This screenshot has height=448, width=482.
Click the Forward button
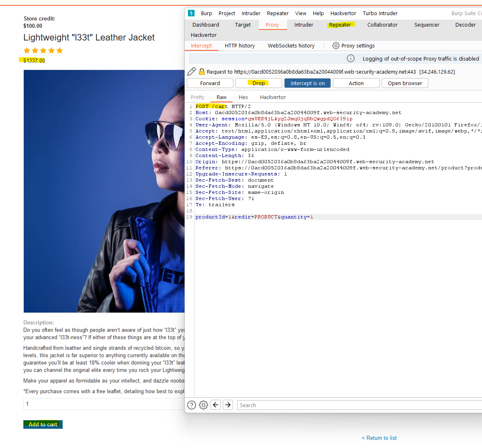tap(210, 83)
